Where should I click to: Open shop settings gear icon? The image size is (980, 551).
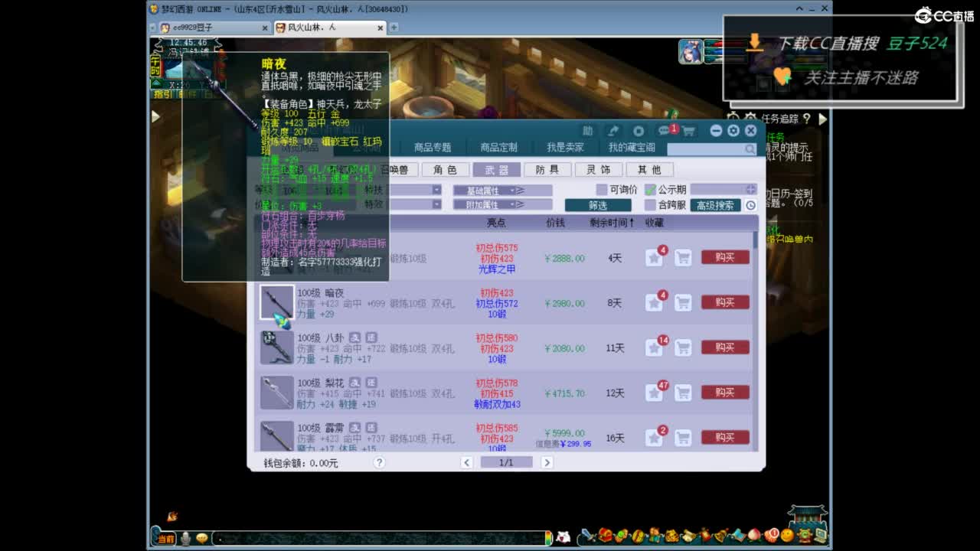click(x=733, y=131)
